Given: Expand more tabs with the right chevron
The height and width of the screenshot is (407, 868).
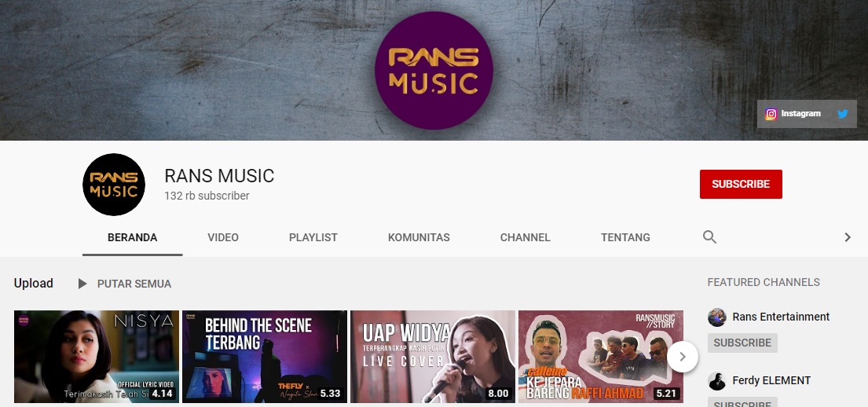Looking at the screenshot, I should point(848,237).
